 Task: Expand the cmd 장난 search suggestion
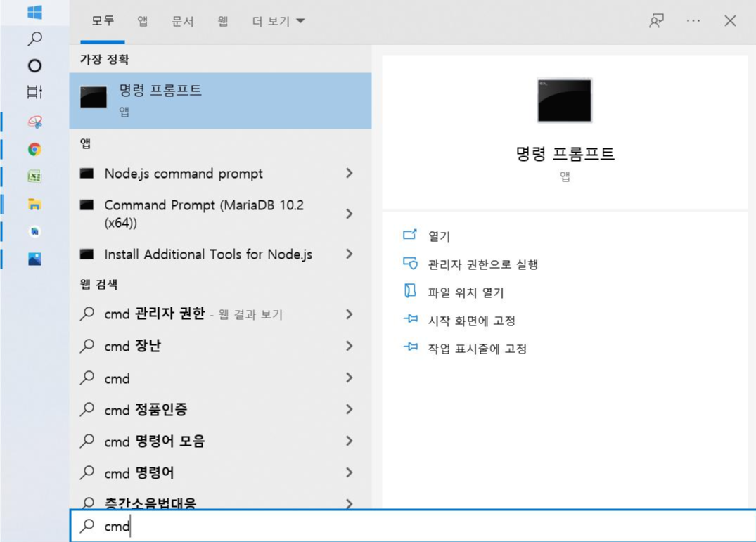tap(350, 346)
